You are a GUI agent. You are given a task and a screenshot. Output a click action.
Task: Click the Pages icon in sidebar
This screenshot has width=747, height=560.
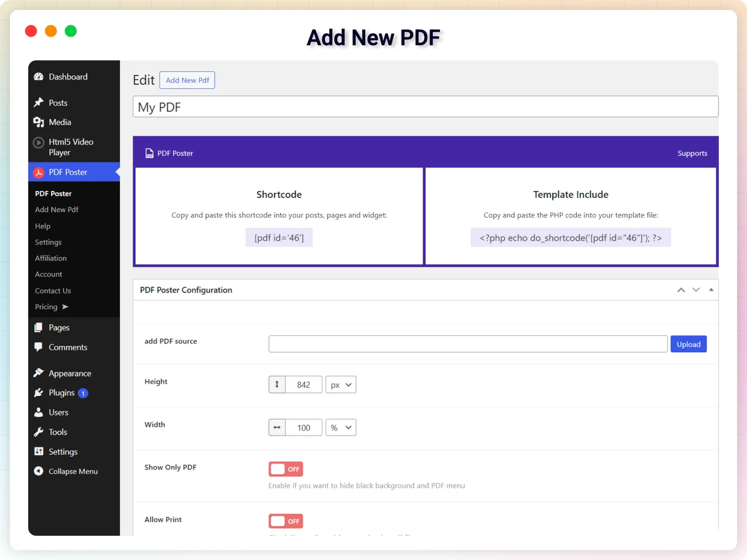click(x=39, y=327)
